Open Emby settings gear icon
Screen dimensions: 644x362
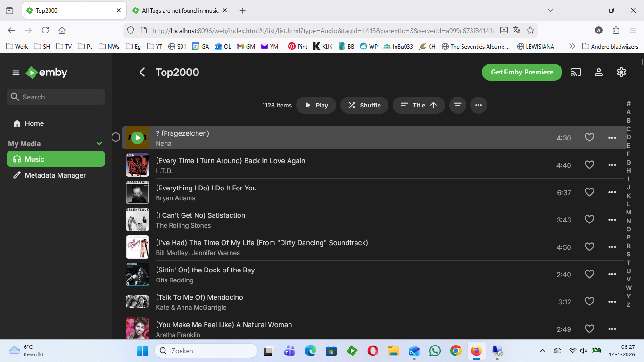621,72
